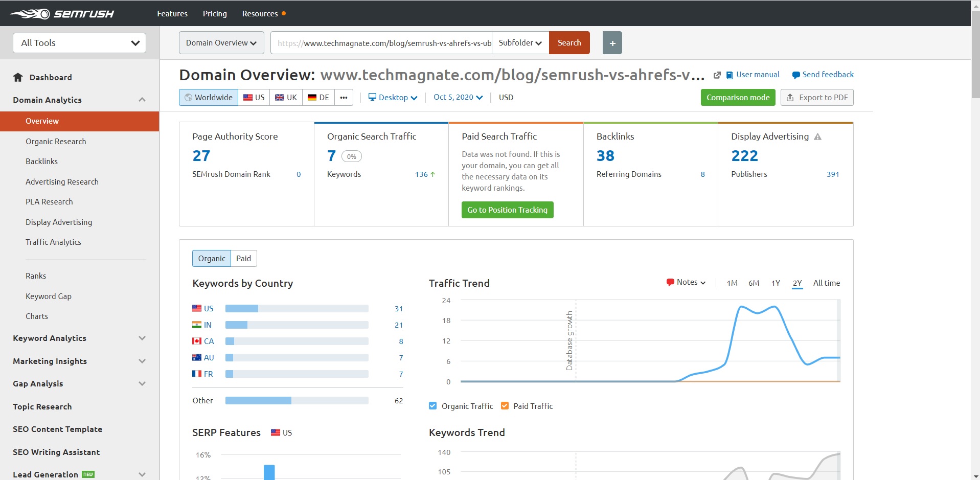Open Organic Research in sidebar
This screenshot has width=980, height=480.
tap(56, 142)
